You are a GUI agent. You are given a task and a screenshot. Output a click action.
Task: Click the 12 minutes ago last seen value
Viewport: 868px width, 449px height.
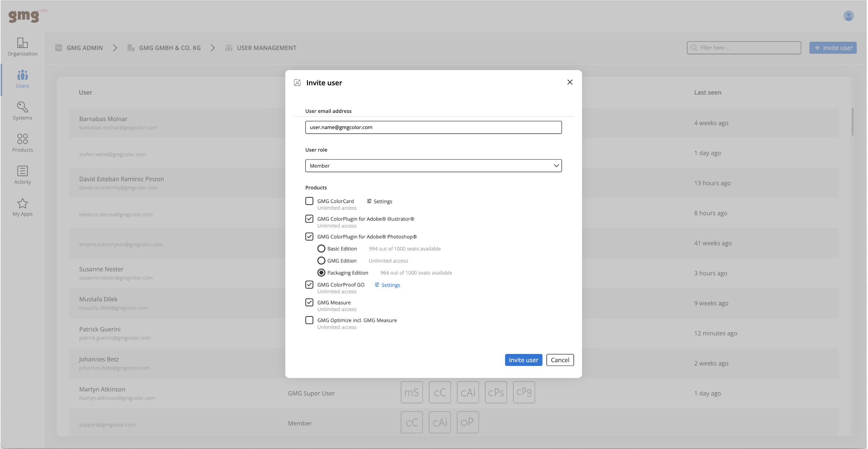(715, 333)
